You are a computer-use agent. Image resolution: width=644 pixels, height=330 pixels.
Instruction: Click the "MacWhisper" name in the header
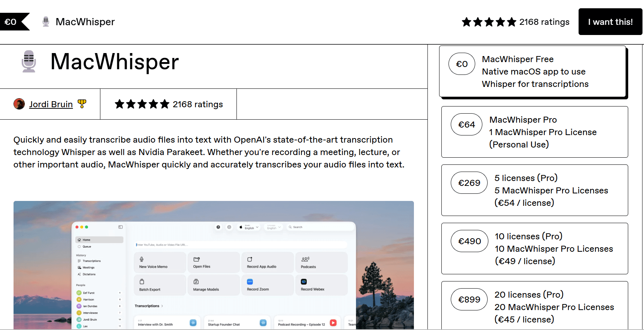(85, 22)
